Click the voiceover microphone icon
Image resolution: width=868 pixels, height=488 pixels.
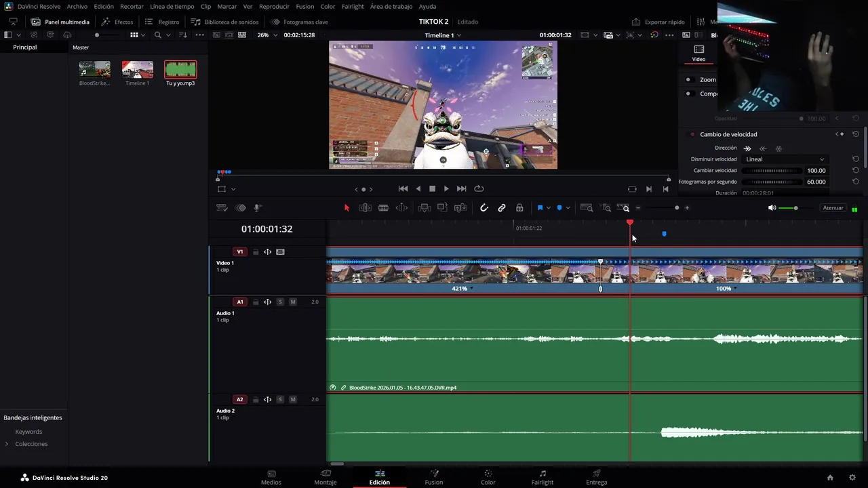point(258,208)
